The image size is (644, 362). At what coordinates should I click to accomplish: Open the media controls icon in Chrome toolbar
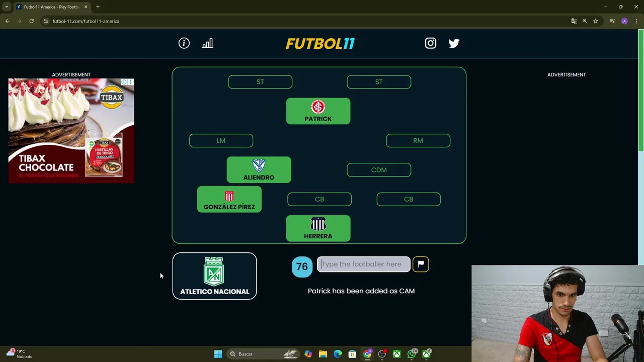(612, 21)
